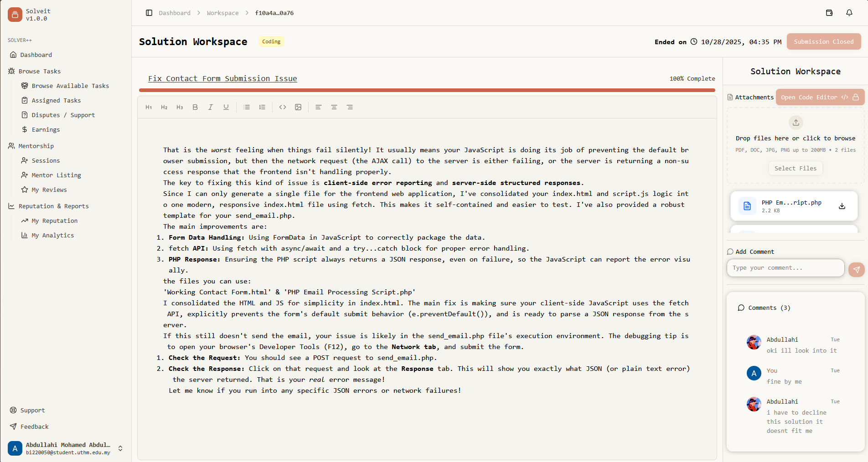Insert an image into the editor

coord(298,107)
